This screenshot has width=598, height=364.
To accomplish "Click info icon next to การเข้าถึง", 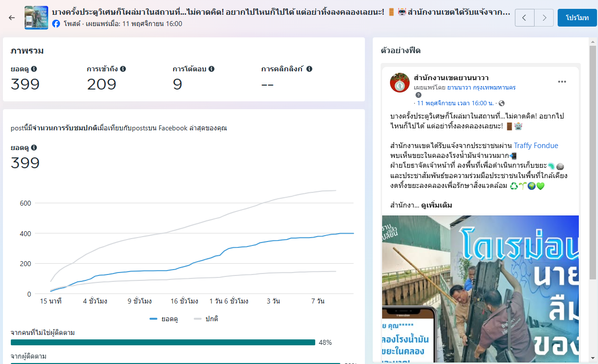I will [x=123, y=69].
